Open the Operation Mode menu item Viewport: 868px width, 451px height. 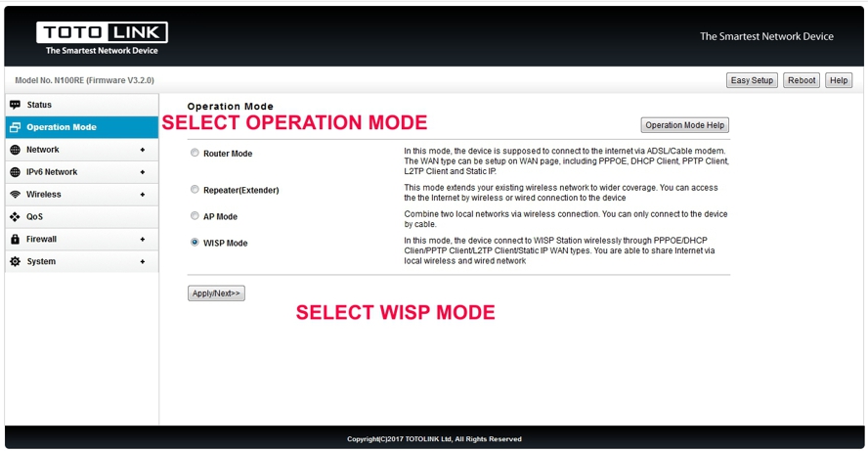[82, 127]
